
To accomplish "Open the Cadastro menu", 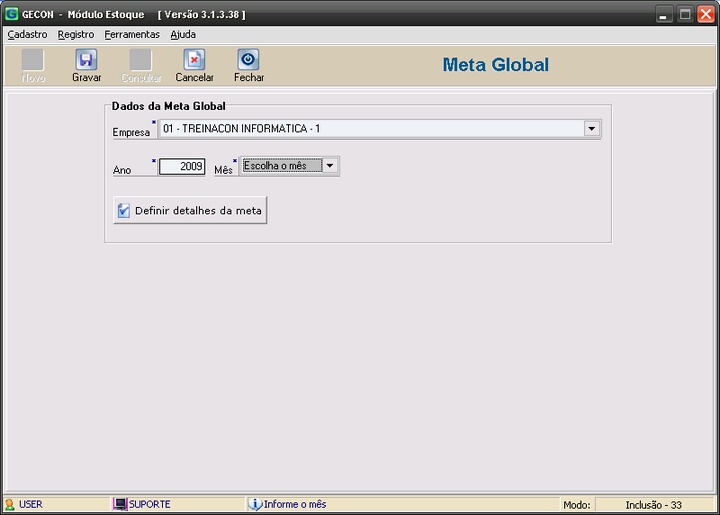I will [x=27, y=34].
